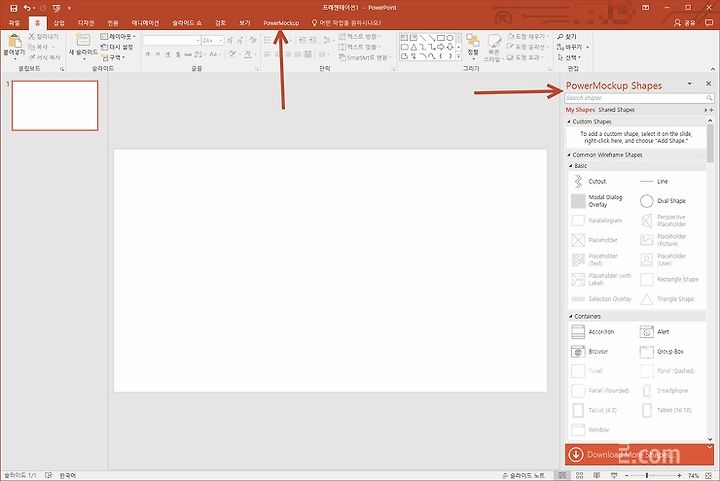Open the PowerMockup task pane options arrow

[x=689, y=84]
